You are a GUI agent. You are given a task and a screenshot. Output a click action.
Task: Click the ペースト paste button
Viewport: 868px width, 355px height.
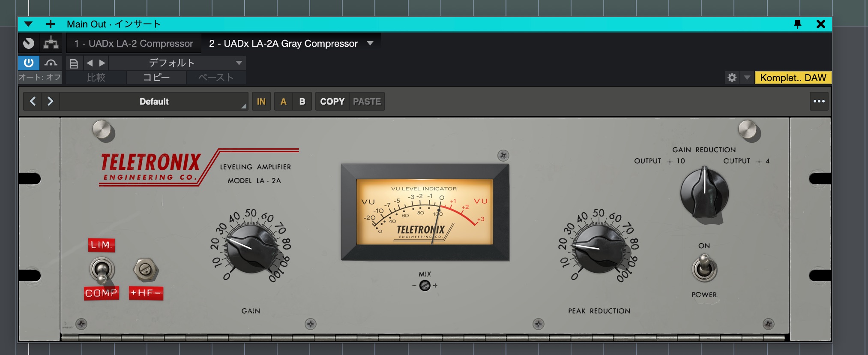coord(216,77)
